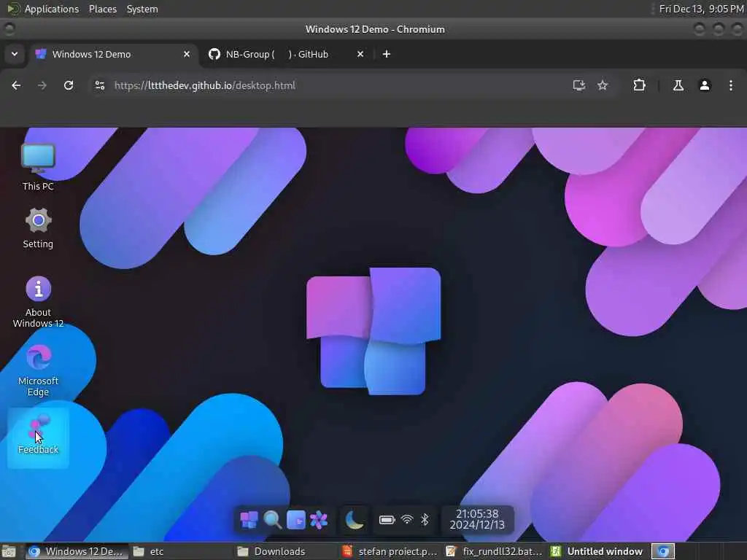Click the install app icon in address bar
Image resolution: width=747 pixels, height=560 pixels.
pos(578,85)
